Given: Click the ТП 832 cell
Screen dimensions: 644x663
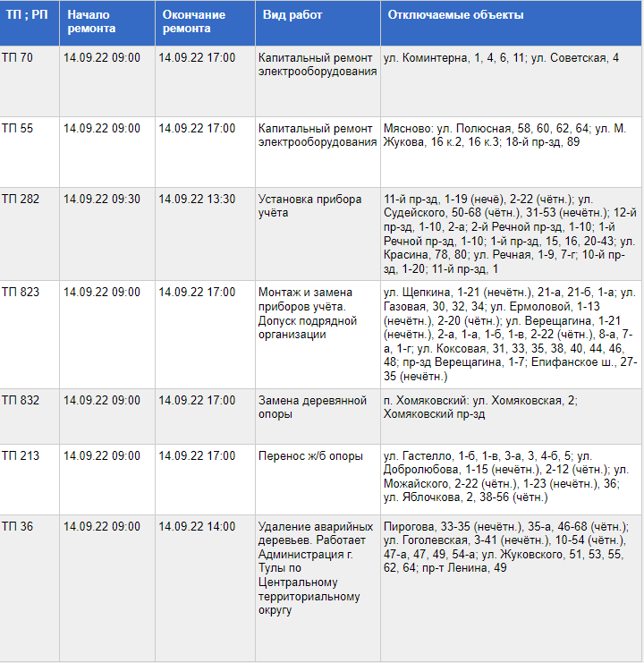Looking at the screenshot, I should [21, 401].
